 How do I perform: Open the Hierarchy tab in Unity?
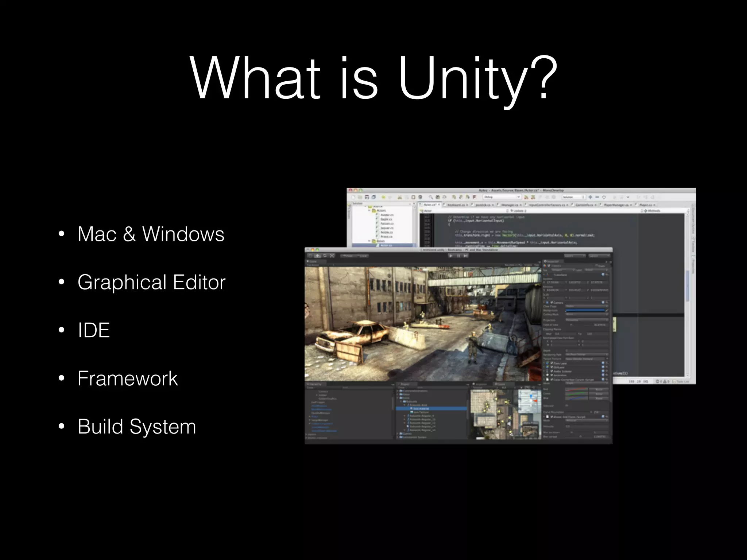[315, 384]
